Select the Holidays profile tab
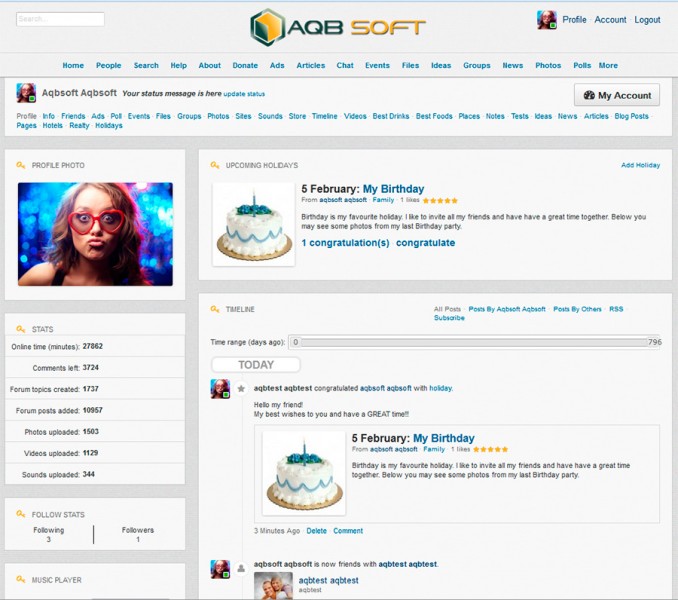The height and width of the screenshot is (600, 678). (109, 126)
